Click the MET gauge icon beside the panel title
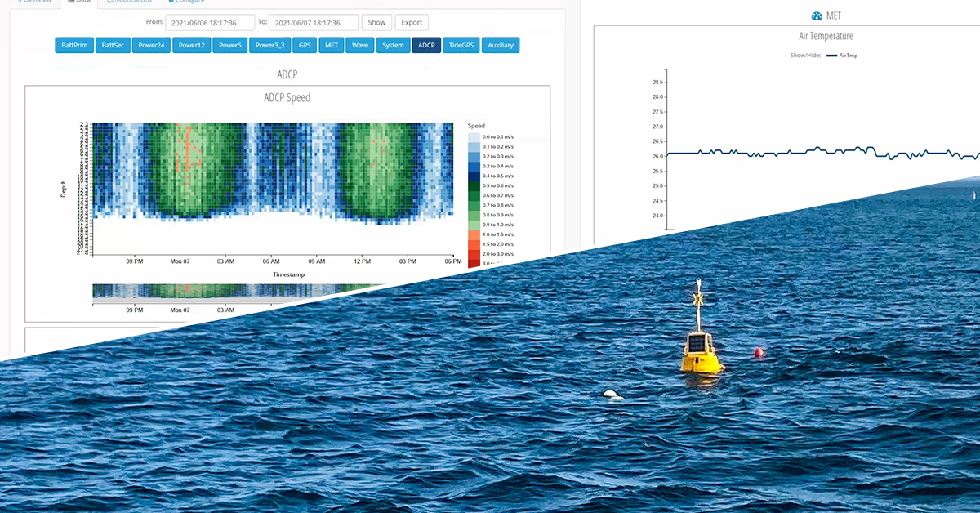The image size is (980, 513). point(816,16)
